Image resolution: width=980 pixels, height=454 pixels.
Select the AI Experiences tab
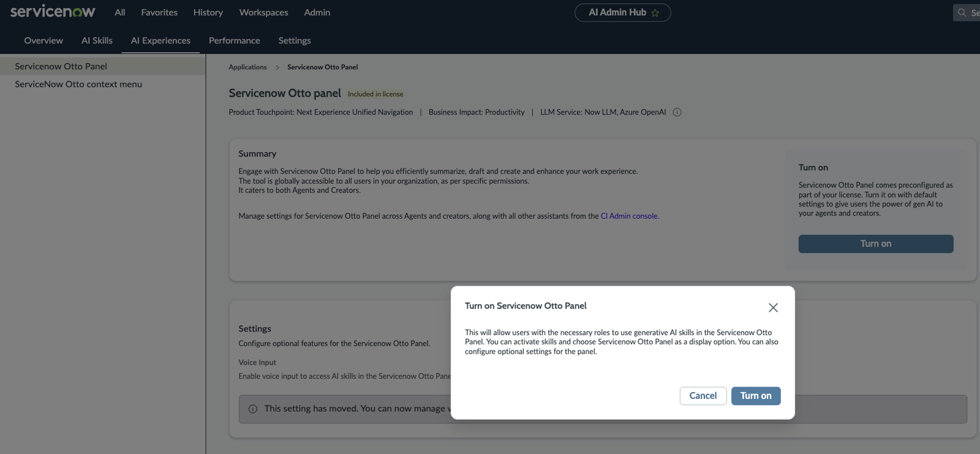tap(160, 40)
